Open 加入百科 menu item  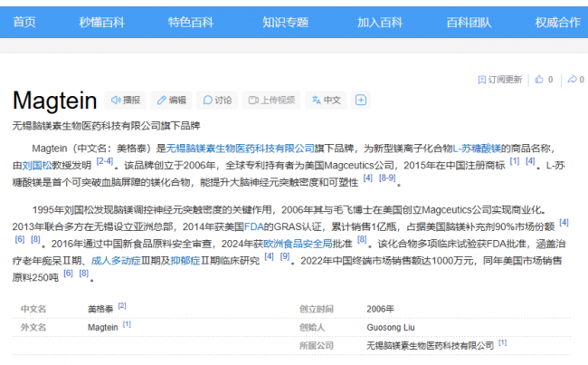point(380,22)
